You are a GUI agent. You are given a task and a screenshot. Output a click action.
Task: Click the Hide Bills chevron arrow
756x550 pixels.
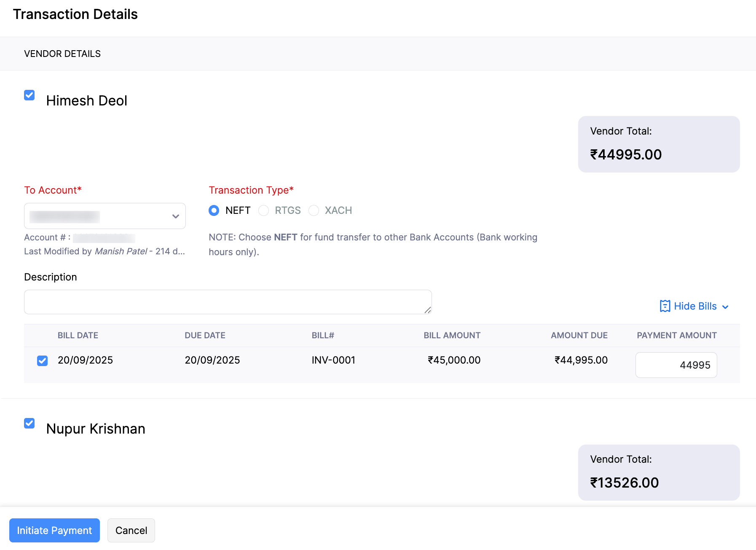point(725,307)
